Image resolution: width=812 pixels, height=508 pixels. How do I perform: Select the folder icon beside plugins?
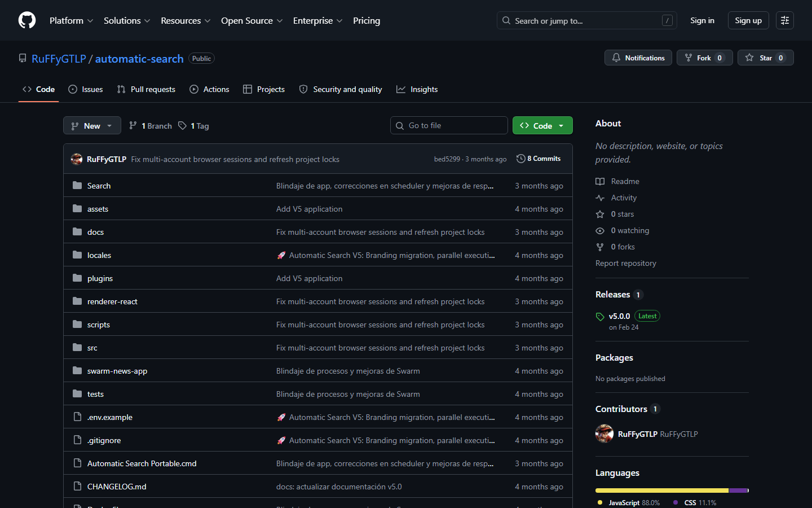pyautogui.click(x=77, y=278)
